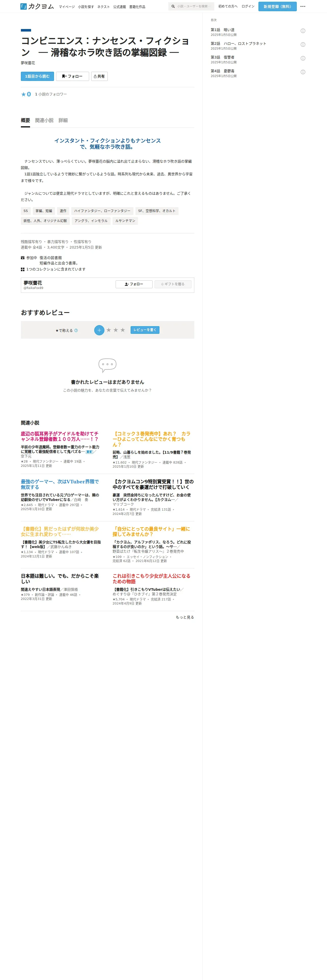Click the ログイン link
This screenshot has height=980, width=327.
coord(248,6)
